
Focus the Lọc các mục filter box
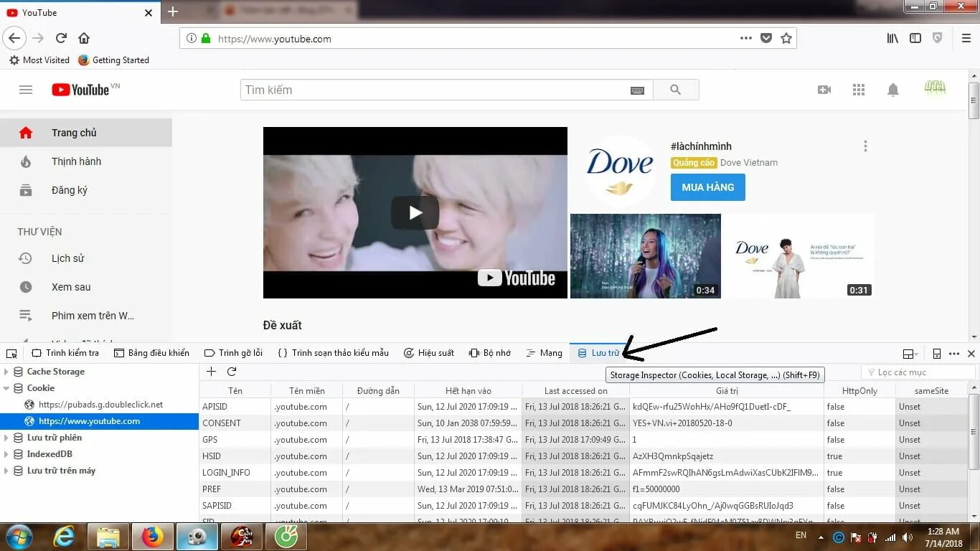point(918,372)
